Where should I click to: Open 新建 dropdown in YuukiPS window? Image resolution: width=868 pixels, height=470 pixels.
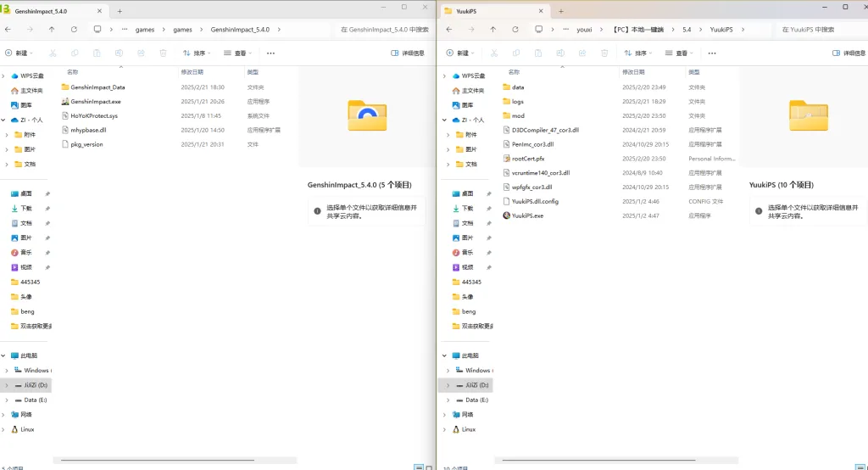pos(460,53)
